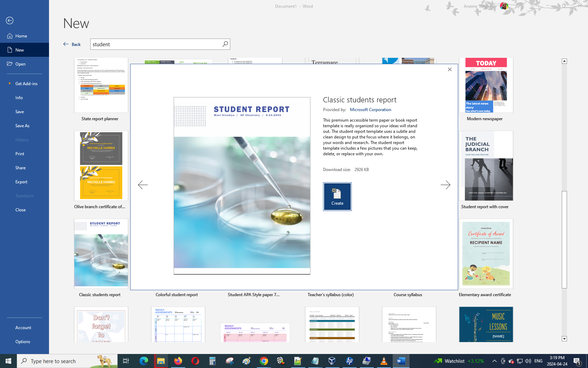Select Open in the sidebar
The height and width of the screenshot is (368, 588).
coord(20,64)
